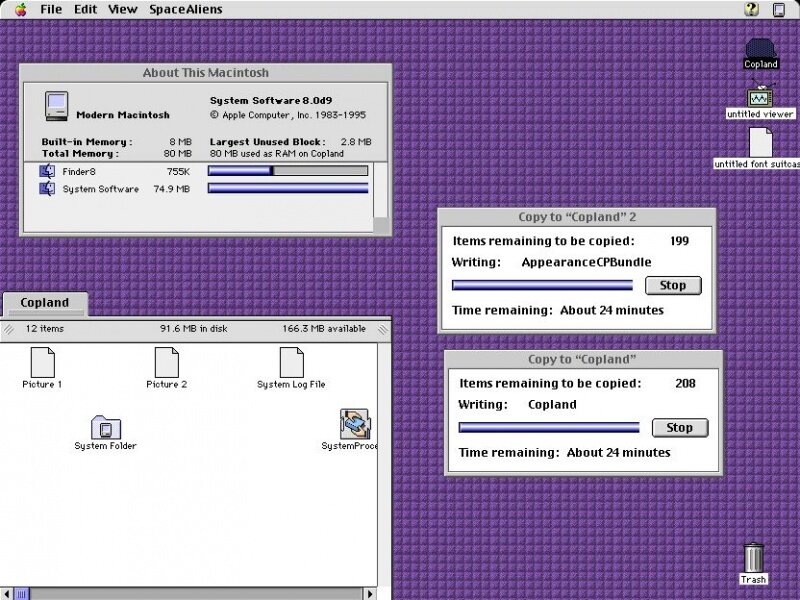Stop the Copy to Copland operation

tap(680, 428)
